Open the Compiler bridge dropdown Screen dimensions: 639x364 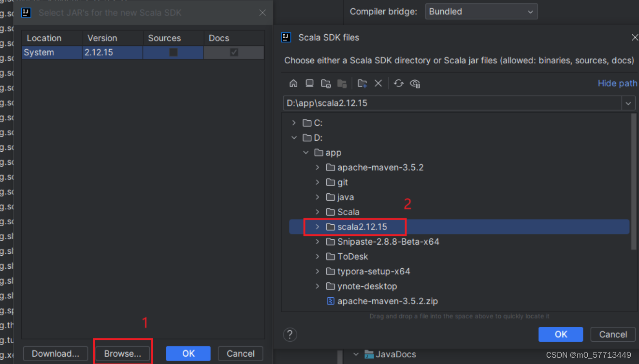(x=481, y=12)
